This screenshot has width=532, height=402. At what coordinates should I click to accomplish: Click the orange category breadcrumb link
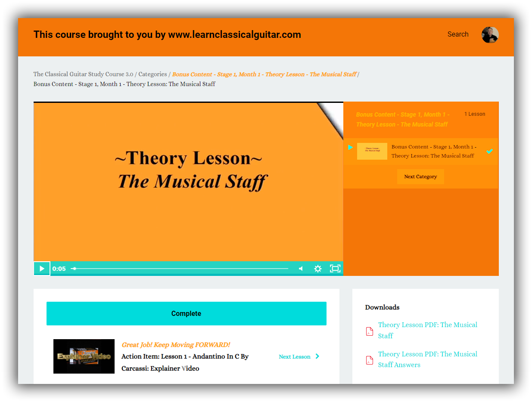pos(264,74)
